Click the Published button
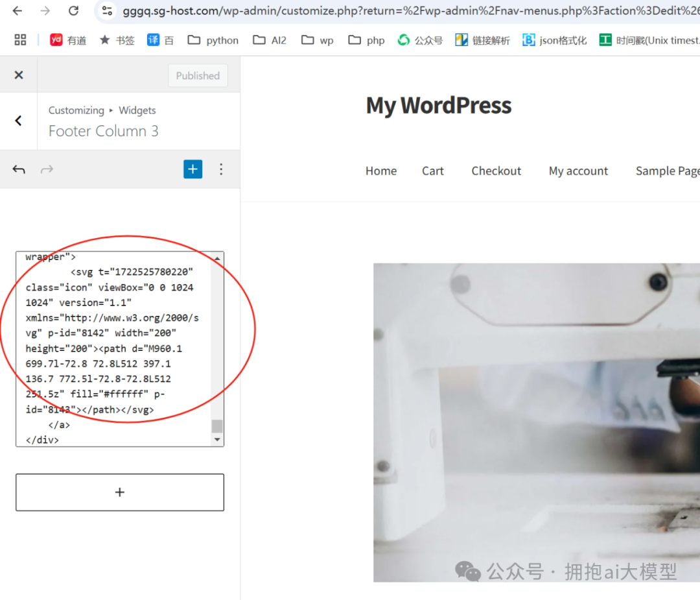 click(198, 75)
